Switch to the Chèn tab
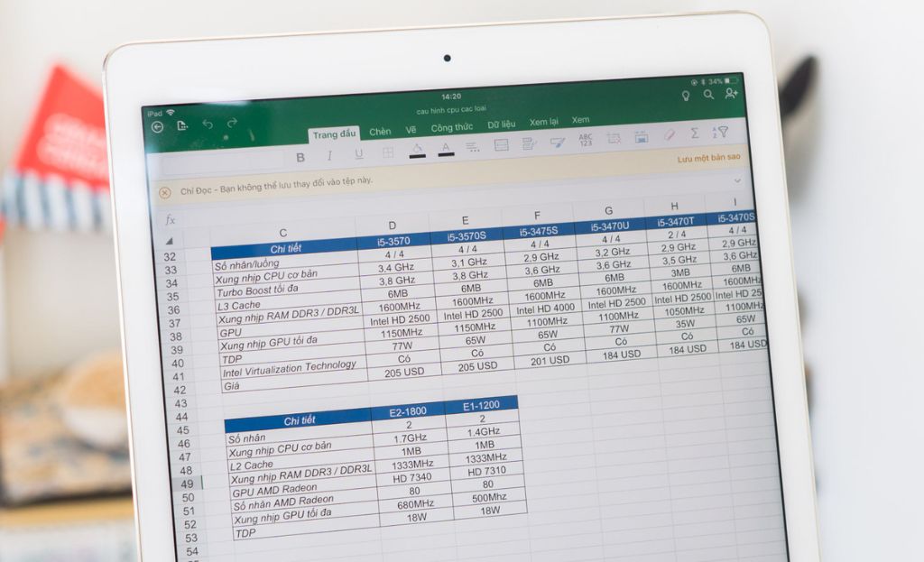The height and width of the screenshot is (562, 924). 380,132
